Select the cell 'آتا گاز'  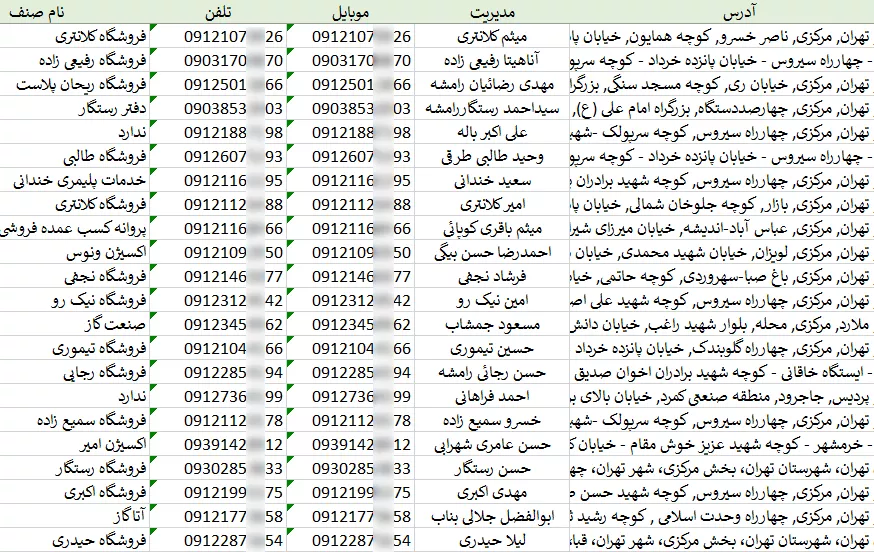point(75,516)
